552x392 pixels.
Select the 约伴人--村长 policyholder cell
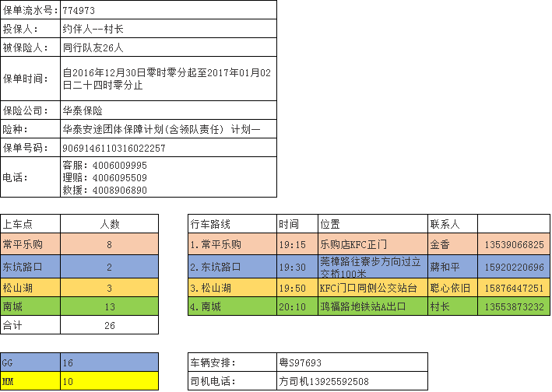pyautogui.click(x=167, y=29)
